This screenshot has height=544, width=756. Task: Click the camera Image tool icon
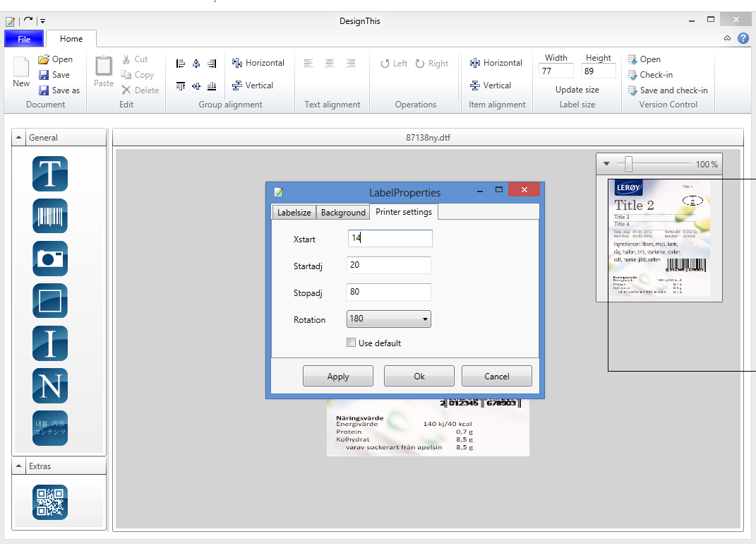point(49,259)
